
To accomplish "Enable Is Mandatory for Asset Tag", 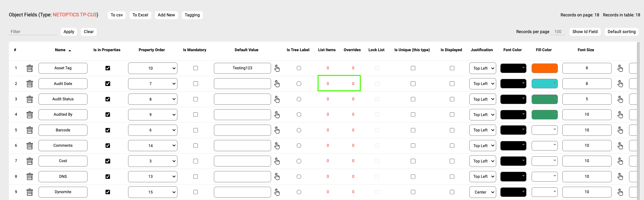I will click(195, 68).
